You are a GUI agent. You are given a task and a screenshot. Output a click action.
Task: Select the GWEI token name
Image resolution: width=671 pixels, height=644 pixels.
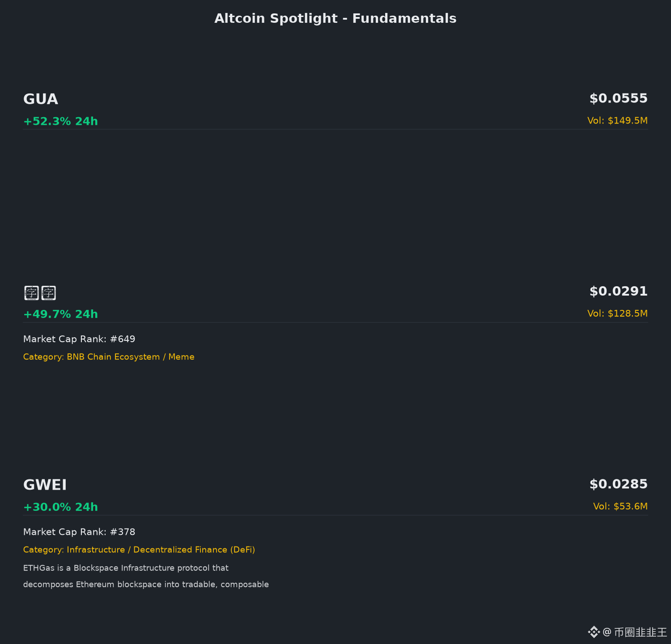click(45, 485)
